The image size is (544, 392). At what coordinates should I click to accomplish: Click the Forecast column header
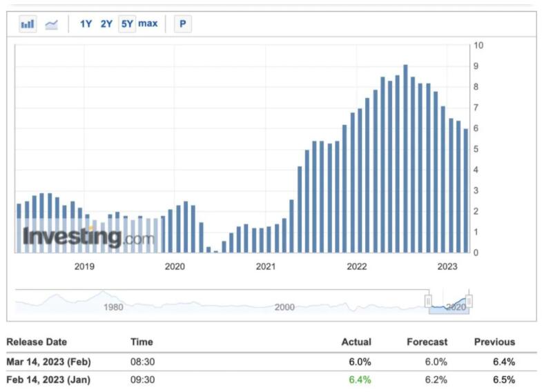[x=427, y=342]
